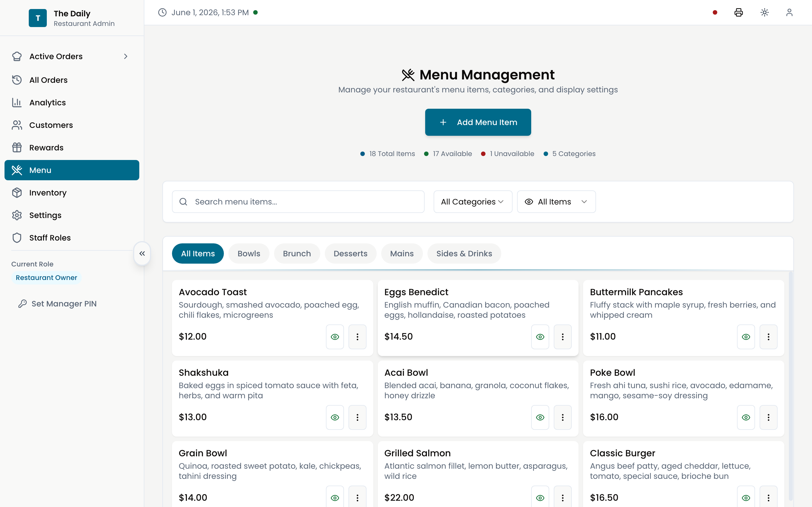This screenshot has height=507, width=812.
Task: Open the user profile icon
Action: tap(789, 12)
